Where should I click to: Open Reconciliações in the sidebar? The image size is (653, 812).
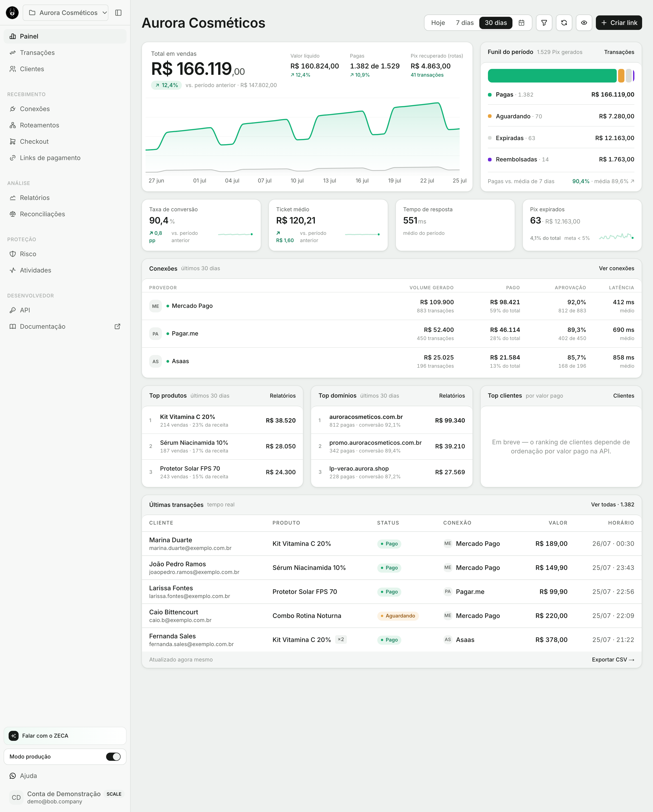click(65, 214)
